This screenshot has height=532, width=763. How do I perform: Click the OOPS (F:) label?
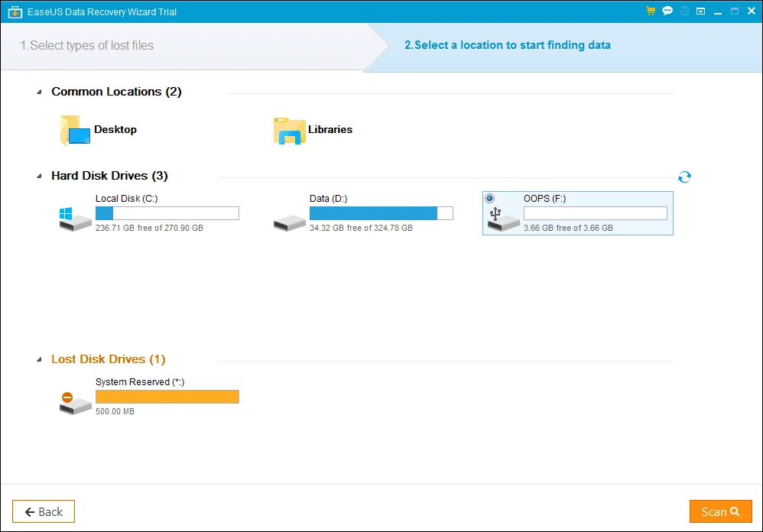[x=544, y=199]
